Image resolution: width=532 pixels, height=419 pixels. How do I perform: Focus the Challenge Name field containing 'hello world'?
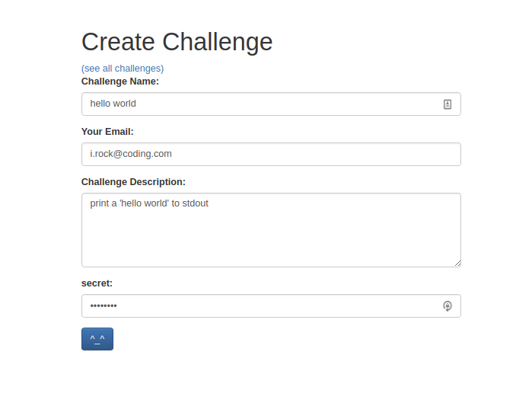click(x=271, y=104)
